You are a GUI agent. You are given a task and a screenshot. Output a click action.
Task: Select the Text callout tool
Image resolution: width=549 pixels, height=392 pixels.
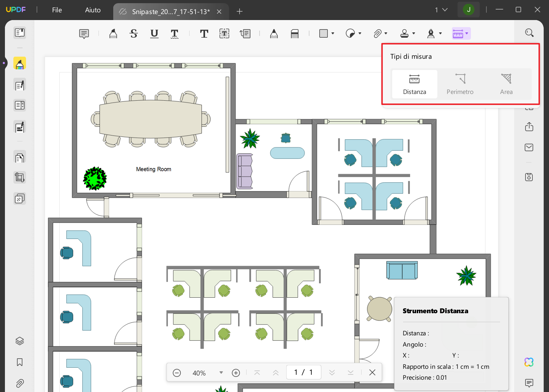point(245,34)
